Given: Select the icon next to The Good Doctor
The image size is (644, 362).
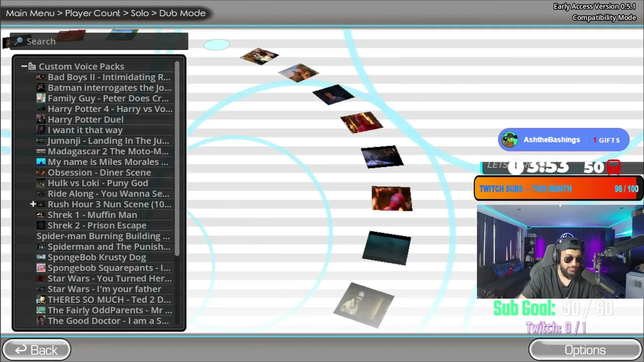Looking at the screenshot, I should (41, 321).
